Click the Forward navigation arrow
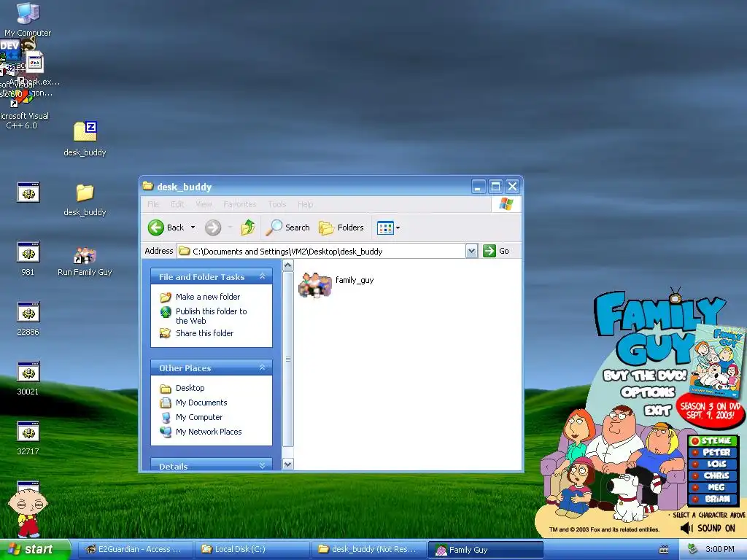Screen dimensions: 747x560 pyautogui.click(x=213, y=227)
